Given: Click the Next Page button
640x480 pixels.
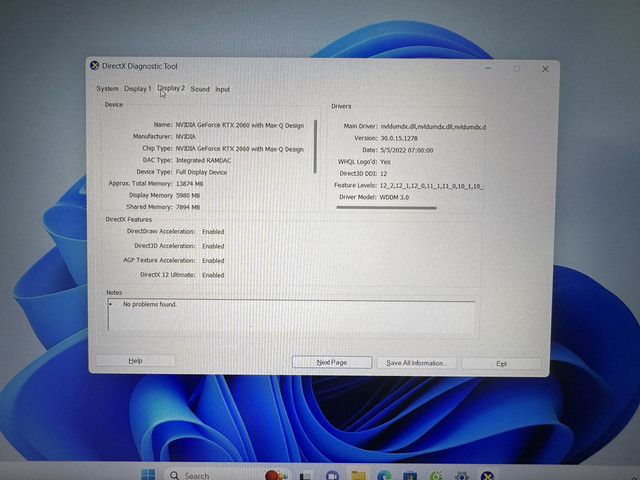Looking at the screenshot, I should point(332,362).
